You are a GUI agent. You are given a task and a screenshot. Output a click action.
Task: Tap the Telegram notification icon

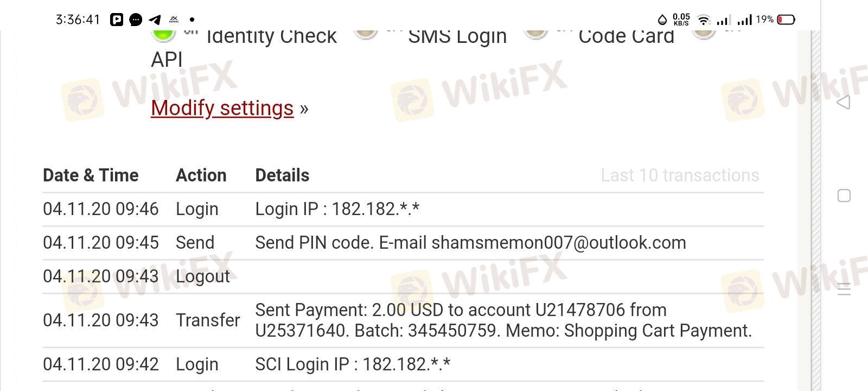point(155,20)
